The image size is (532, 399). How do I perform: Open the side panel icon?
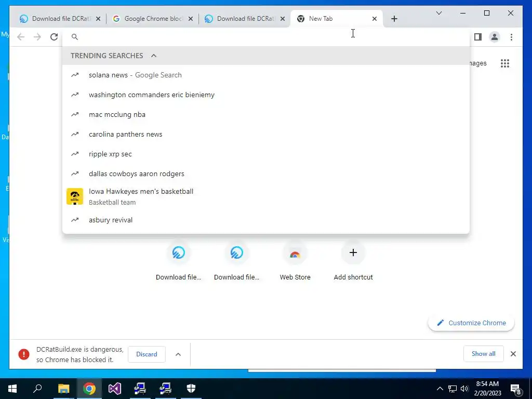(x=478, y=37)
